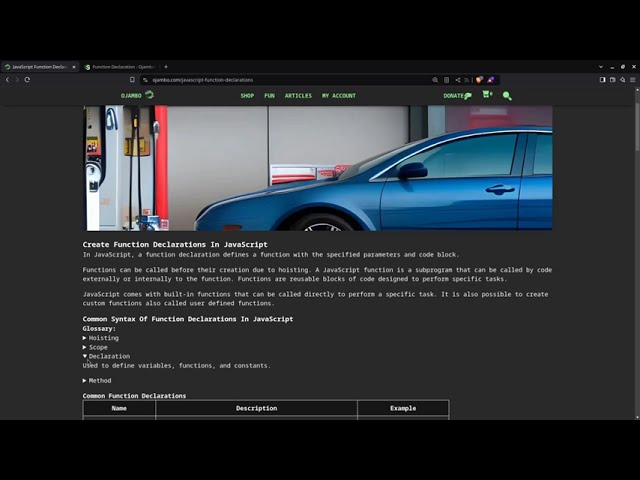Switch to JavaScript Function Declarations tab
640x480 pixels.
click(x=39, y=67)
